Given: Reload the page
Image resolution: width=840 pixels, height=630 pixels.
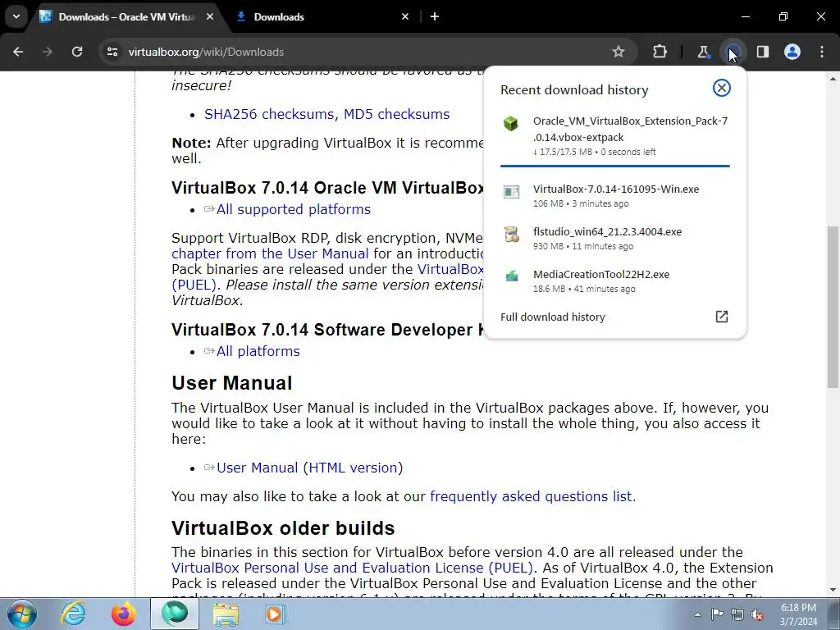Looking at the screenshot, I should click(77, 52).
